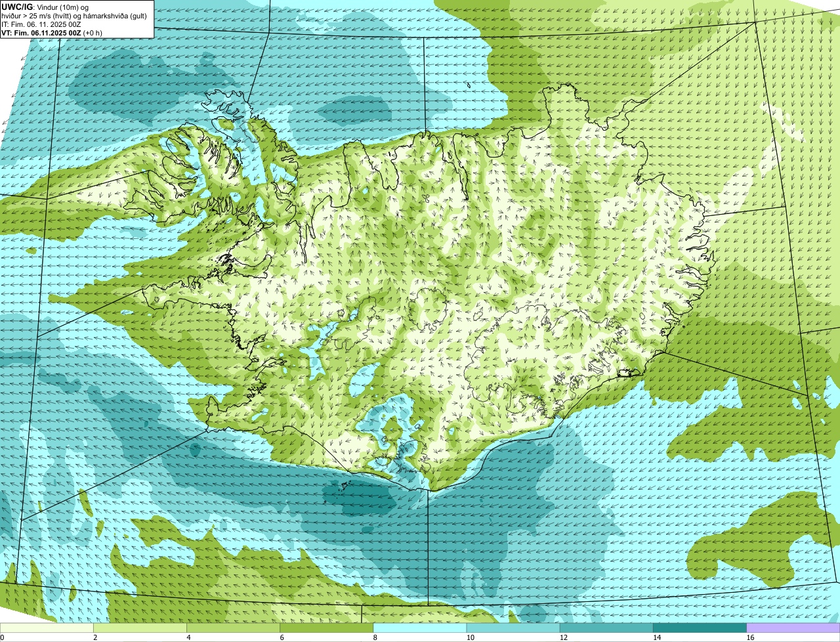
Task: Click the UWC/IG title text
Action: click(16, 7)
